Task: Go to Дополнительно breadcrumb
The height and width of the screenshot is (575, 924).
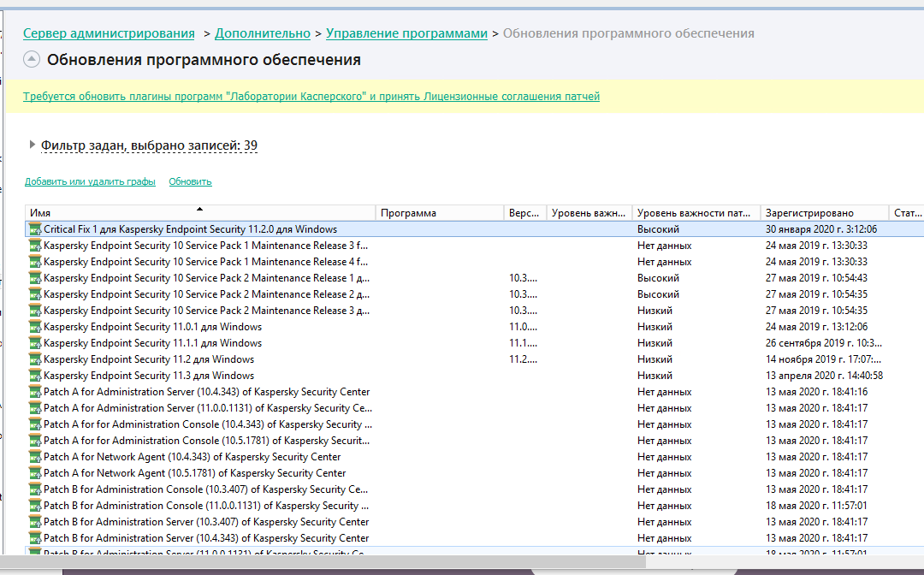Action: click(x=263, y=33)
